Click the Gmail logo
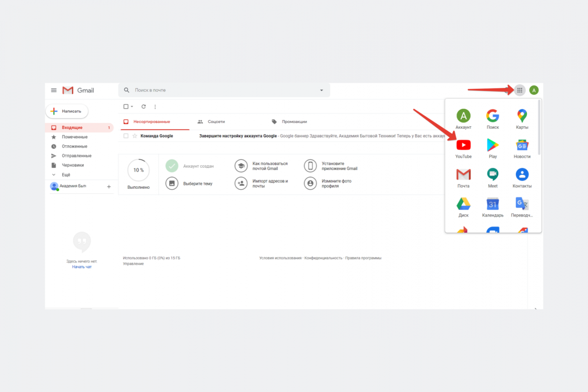Screen dimensions: 588x392 click(78, 90)
